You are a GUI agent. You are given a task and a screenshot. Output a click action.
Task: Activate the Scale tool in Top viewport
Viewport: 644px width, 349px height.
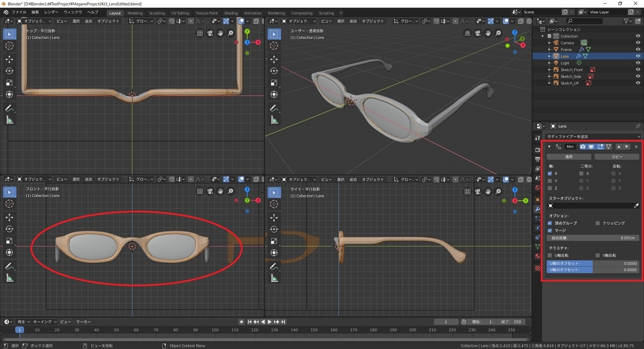click(x=10, y=83)
